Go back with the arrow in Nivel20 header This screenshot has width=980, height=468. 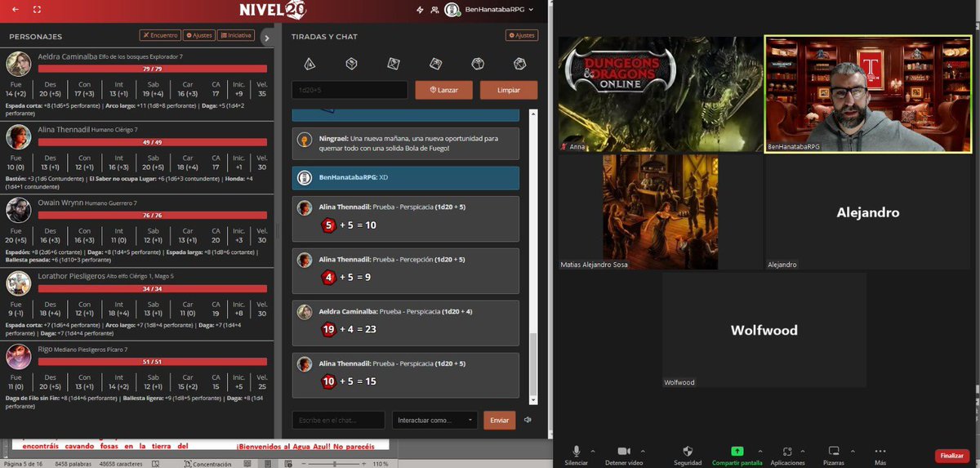click(15, 9)
